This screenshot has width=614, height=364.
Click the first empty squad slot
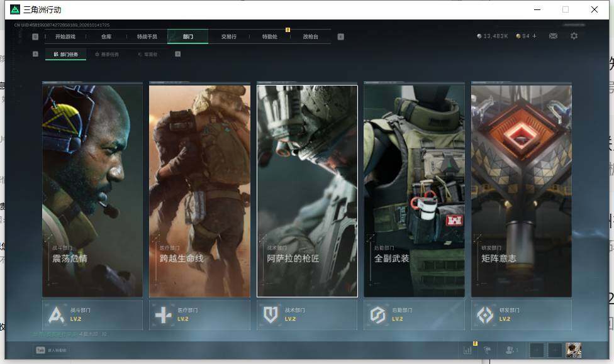click(x=537, y=350)
